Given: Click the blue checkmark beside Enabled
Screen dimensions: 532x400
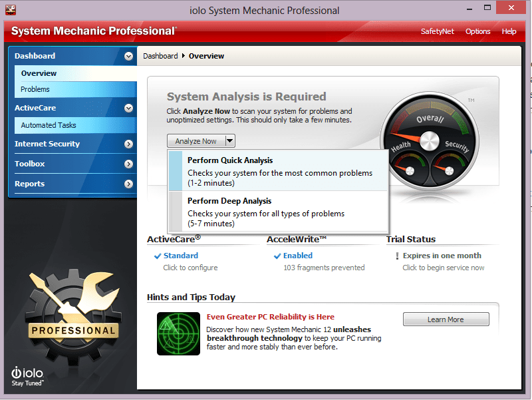Looking at the screenshot, I should [277, 256].
